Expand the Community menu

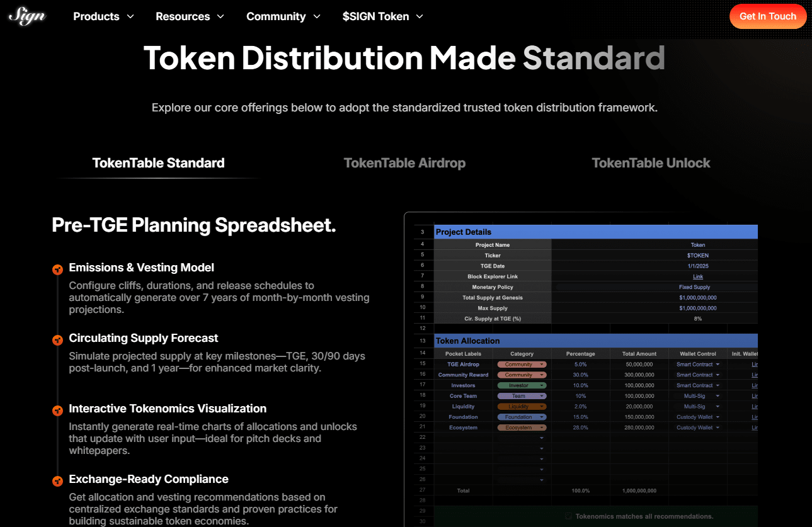point(283,16)
